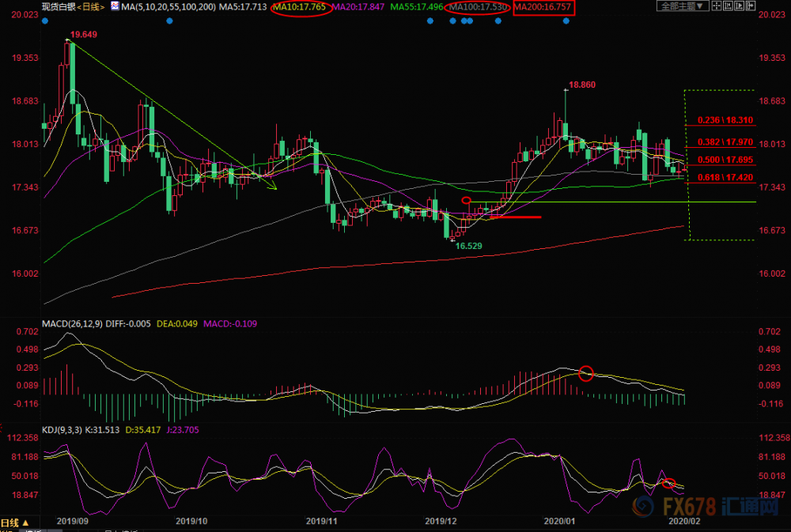Open MA(5,10,20,55,100,200) indicator settings

[x=168, y=7]
